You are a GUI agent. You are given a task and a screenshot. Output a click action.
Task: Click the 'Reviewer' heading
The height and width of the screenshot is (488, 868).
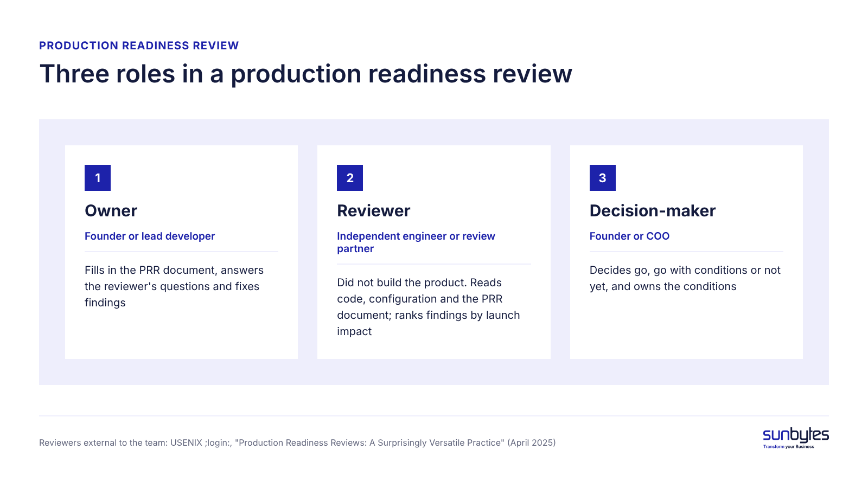374,210
